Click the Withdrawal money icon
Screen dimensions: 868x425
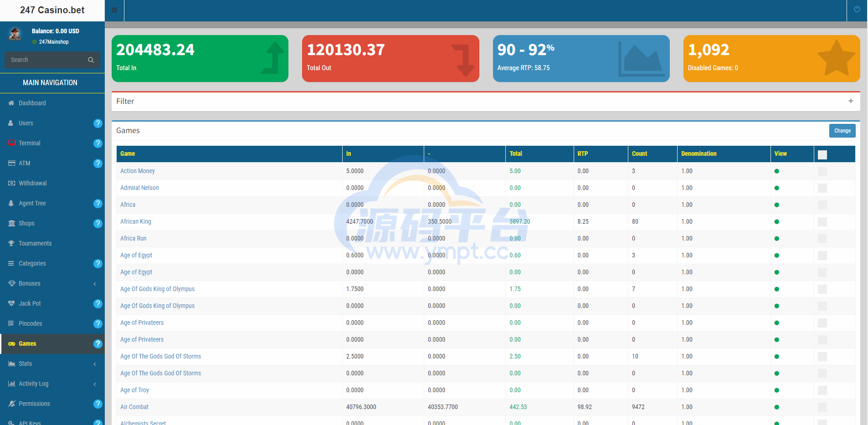pyautogui.click(x=12, y=183)
